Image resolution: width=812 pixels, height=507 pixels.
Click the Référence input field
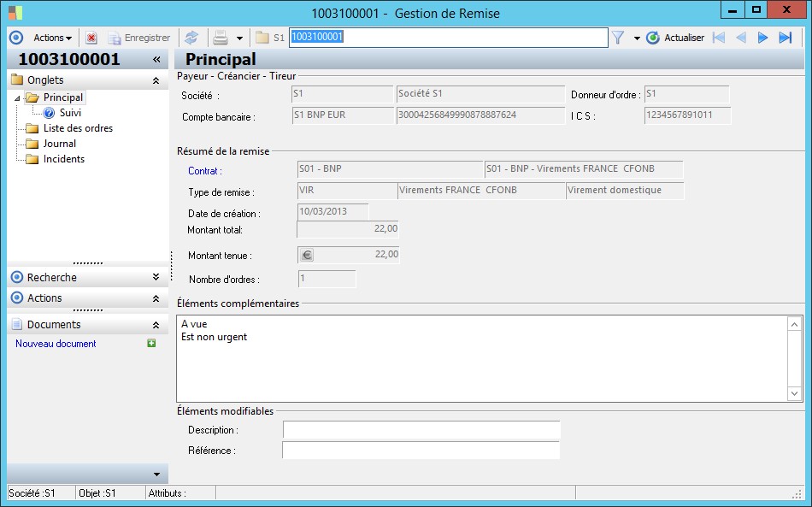pyautogui.click(x=421, y=451)
